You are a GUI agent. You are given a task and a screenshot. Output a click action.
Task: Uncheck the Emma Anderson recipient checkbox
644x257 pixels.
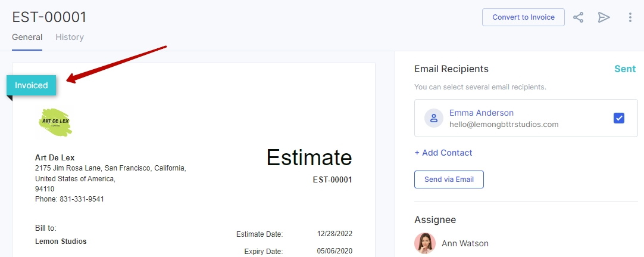pos(619,118)
